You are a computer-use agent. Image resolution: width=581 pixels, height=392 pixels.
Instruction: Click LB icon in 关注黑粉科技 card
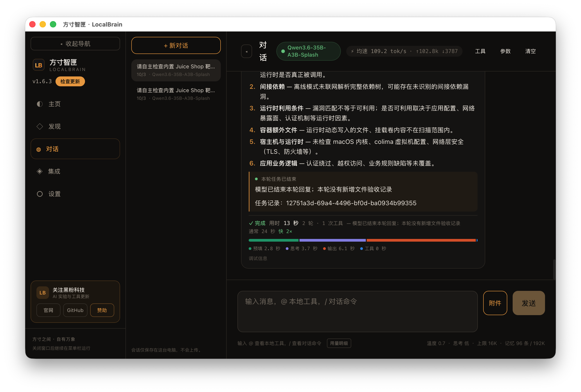42,293
